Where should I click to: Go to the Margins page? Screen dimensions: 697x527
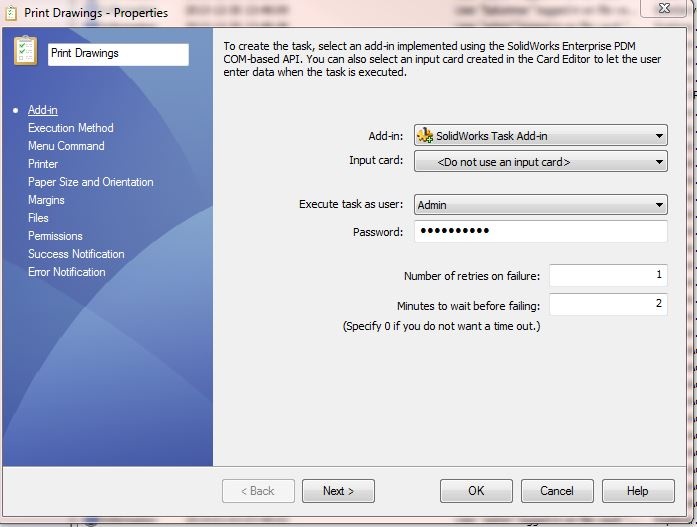(46, 200)
